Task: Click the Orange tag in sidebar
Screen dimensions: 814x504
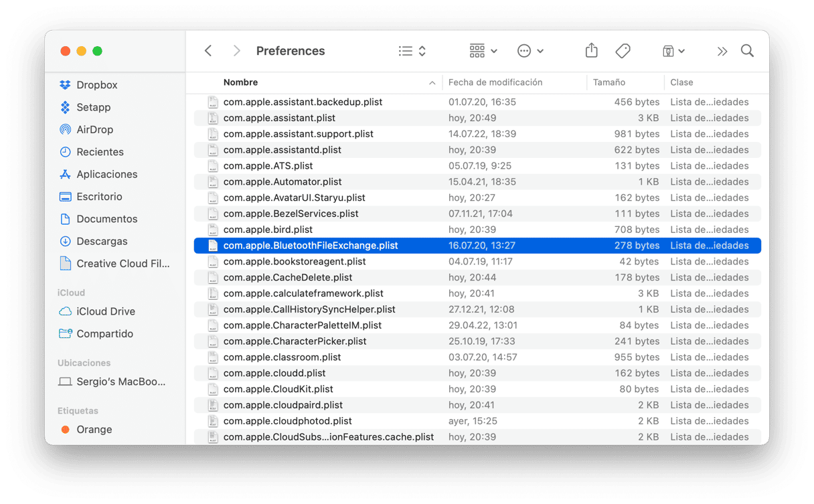Action: (94, 430)
